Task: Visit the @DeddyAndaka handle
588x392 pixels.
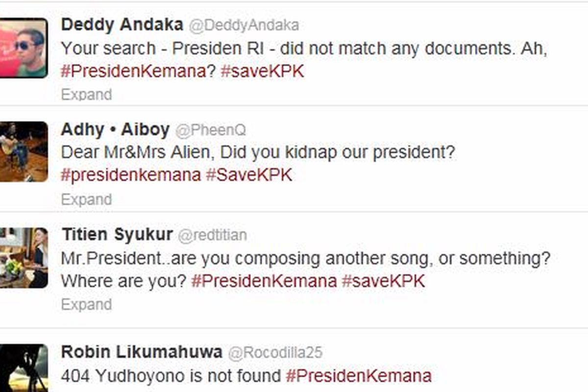Action: [244, 25]
